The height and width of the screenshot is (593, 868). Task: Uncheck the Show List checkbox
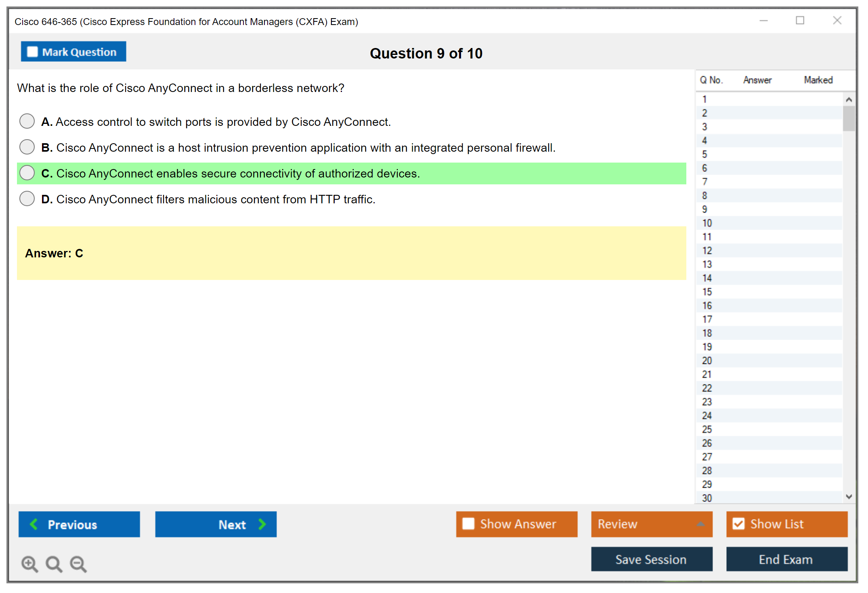pos(738,524)
